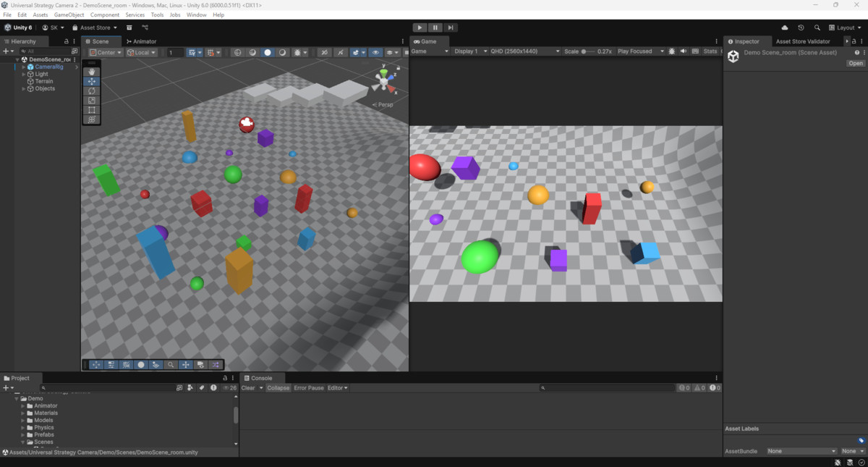Open Unity Cloud from toolbar icon
This screenshot has height=467, width=868.
[785, 28]
